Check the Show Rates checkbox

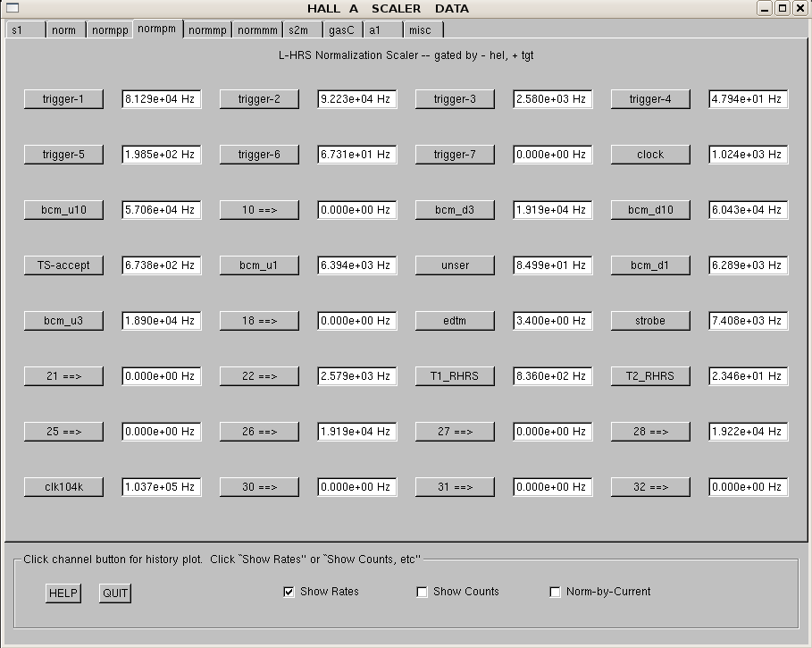(x=289, y=592)
